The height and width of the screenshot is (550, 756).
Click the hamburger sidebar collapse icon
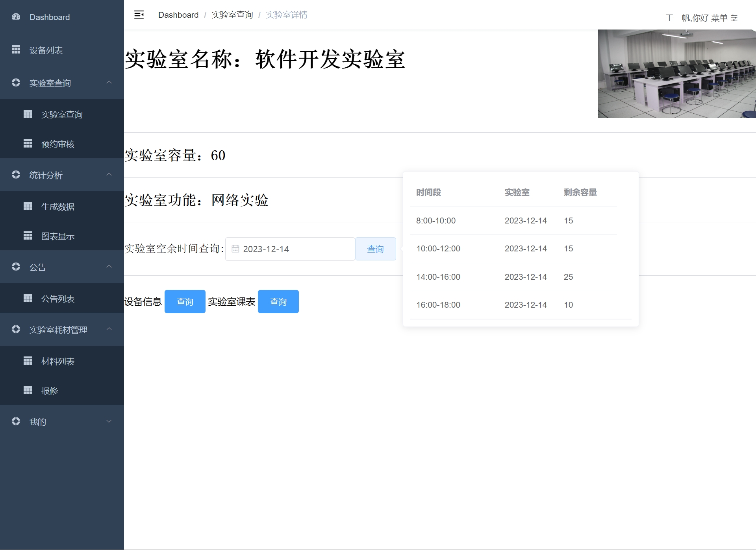139,15
